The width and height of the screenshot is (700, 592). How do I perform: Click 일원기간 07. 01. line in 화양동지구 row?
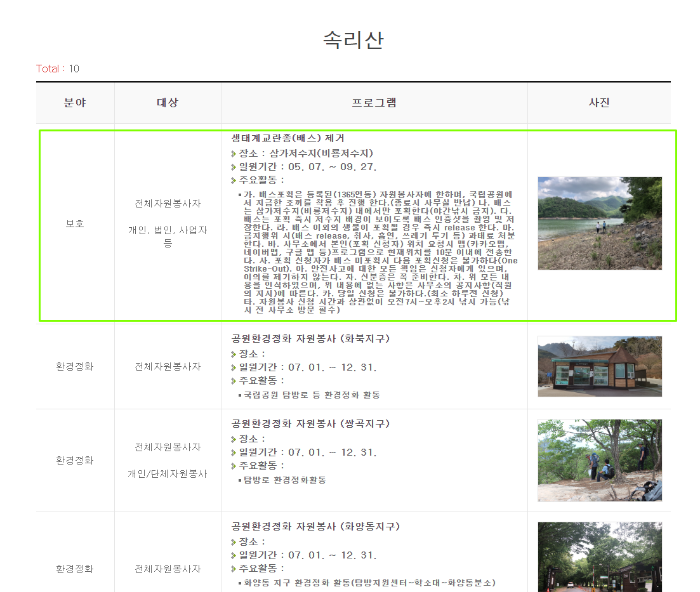coord(304,555)
